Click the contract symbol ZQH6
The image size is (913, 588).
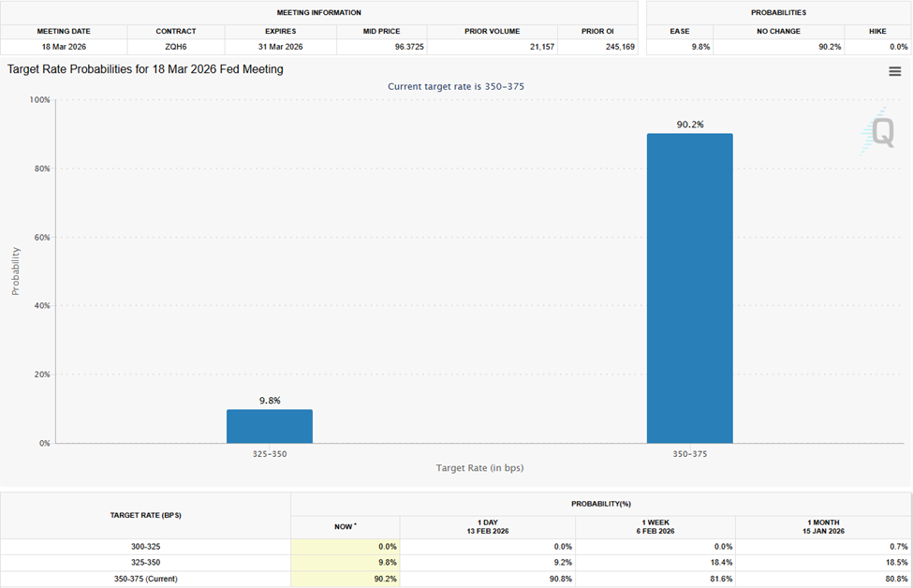(x=176, y=46)
